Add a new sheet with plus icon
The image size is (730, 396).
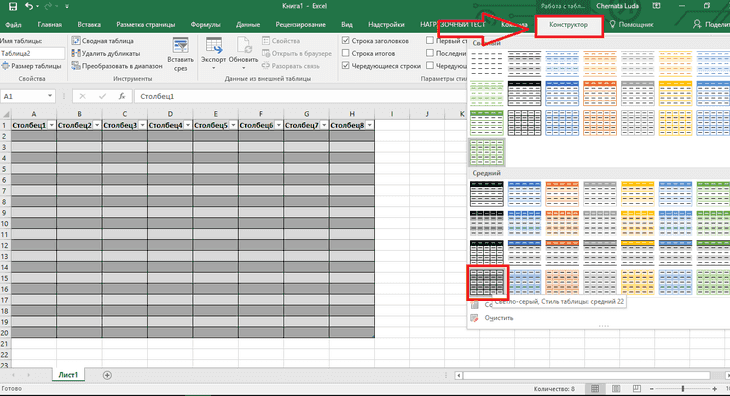(107, 375)
